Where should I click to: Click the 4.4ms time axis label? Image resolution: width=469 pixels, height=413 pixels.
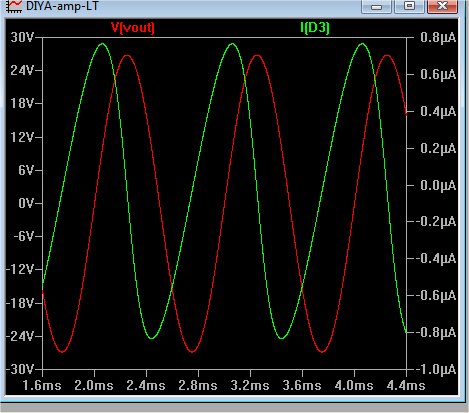click(406, 386)
